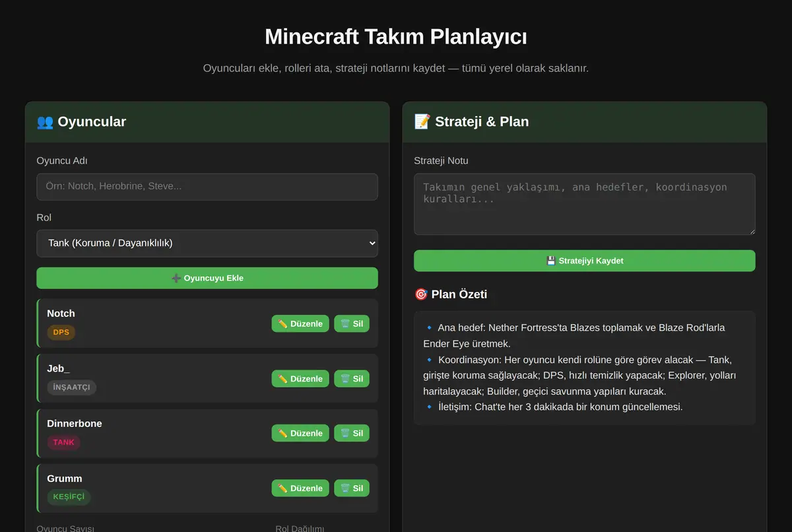Click the Oyuncu Adı input field
Screen dimensions: 792x532
click(207, 187)
